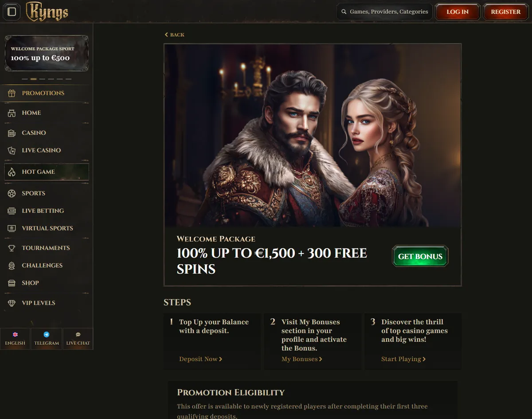Open Tournaments from the sidebar

pyautogui.click(x=47, y=248)
